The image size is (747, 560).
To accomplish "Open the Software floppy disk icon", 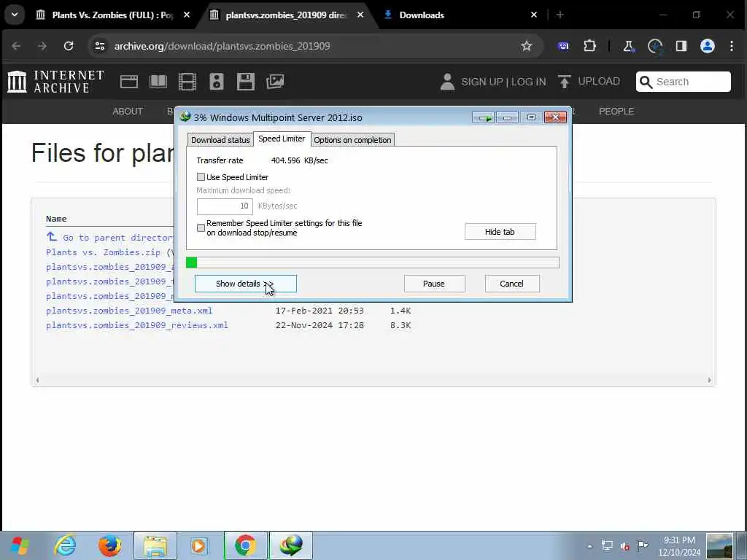I will tap(246, 82).
